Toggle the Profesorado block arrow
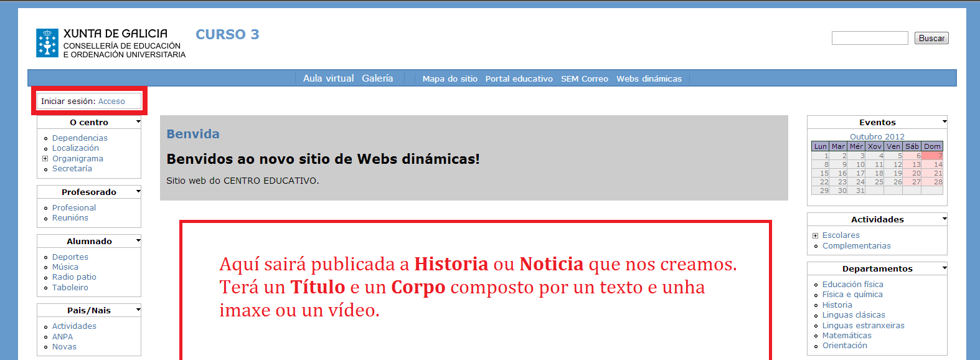The image size is (980, 360). 138,191
